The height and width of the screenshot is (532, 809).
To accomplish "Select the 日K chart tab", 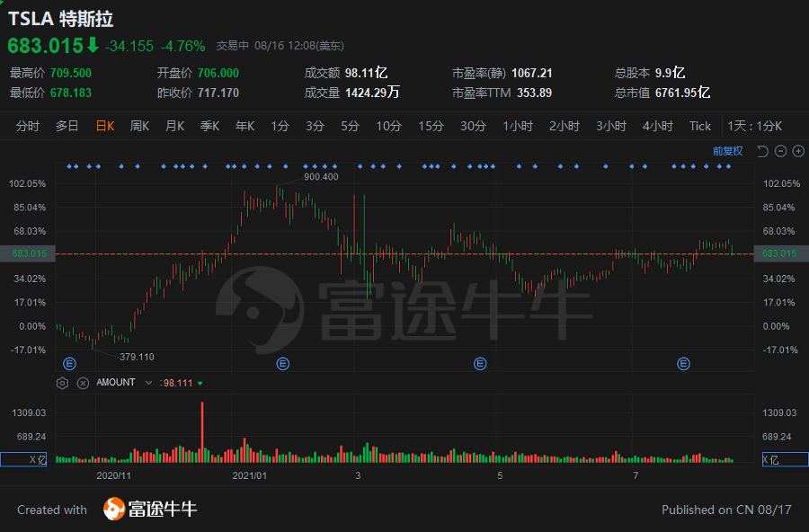I will pos(105,126).
